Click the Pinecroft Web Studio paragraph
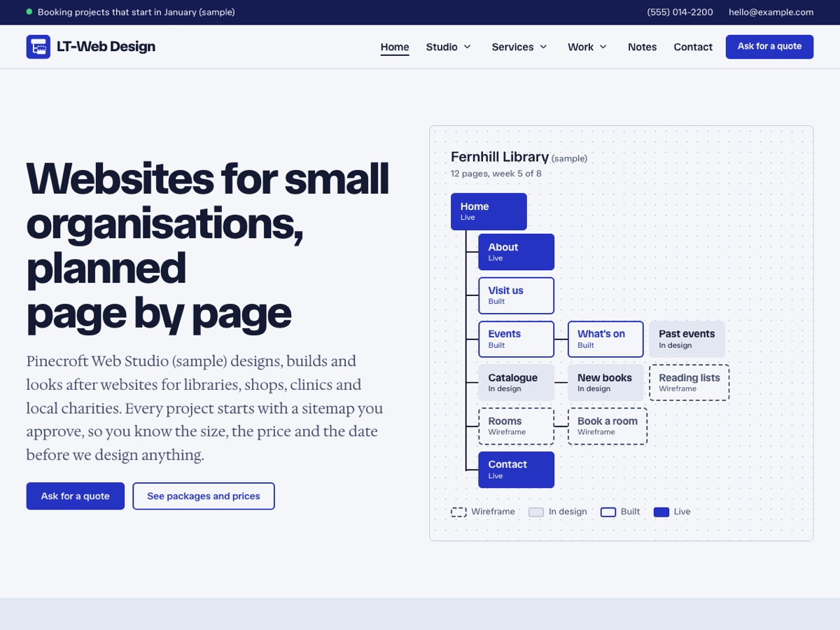Screen dimensions: 840x630 (x=205, y=408)
